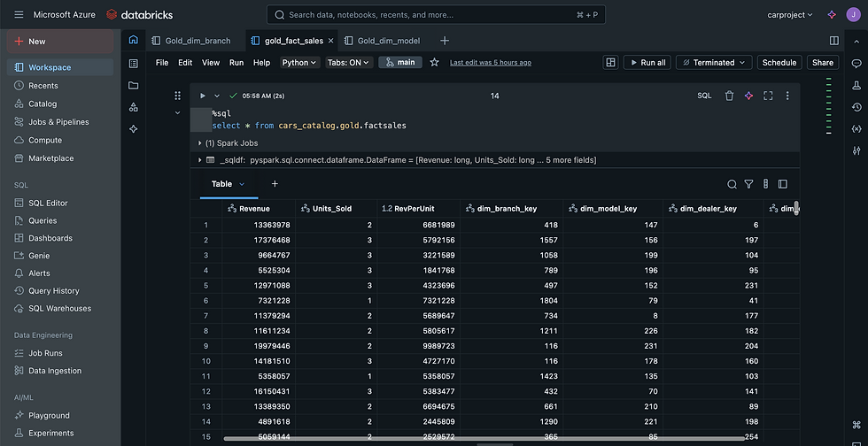The height and width of the screenshot is (446, 868).
Task: Open the hamburger menu beside Microsoft Azure
Action: [x=19, y=15]
